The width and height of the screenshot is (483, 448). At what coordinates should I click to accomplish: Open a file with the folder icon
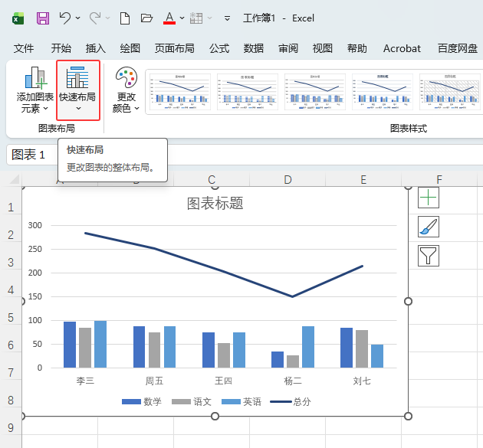point(146,18)
